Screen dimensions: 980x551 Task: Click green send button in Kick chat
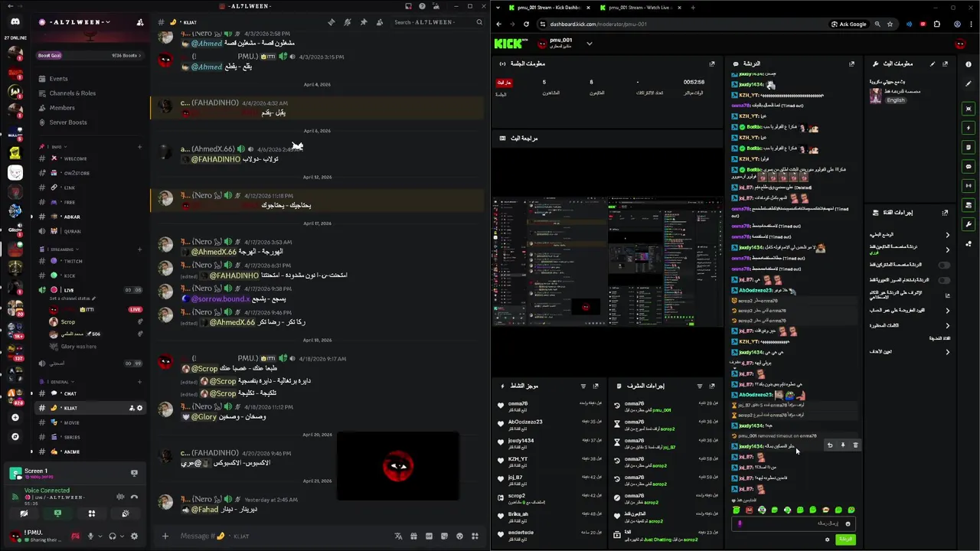845,540
